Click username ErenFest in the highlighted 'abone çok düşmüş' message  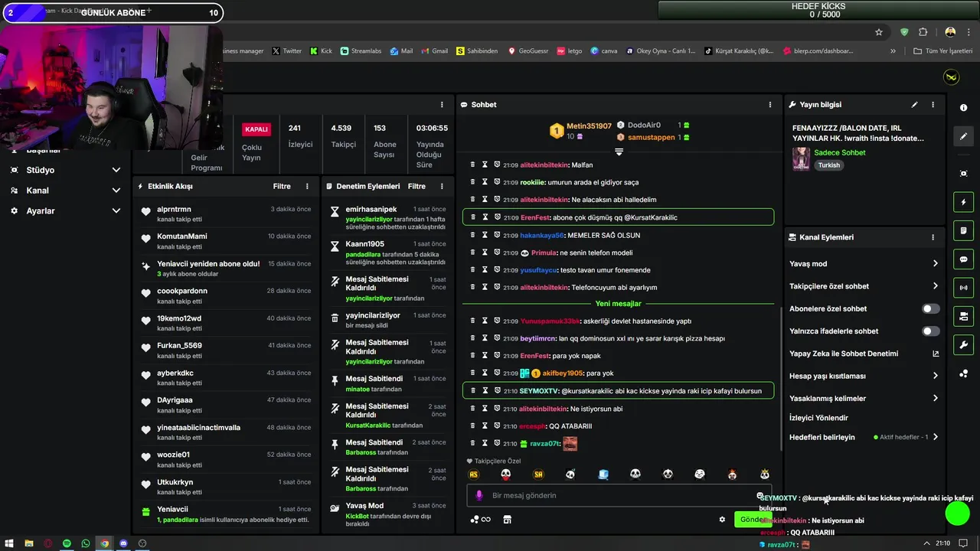535,217
